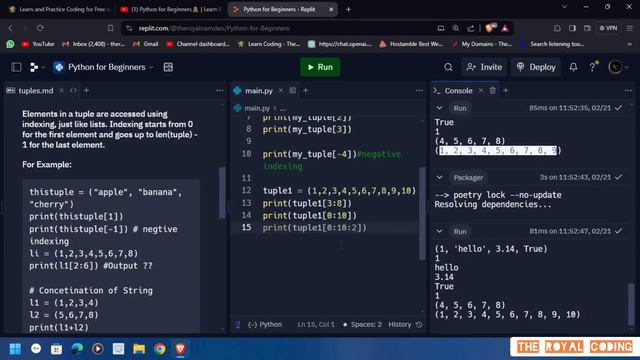The height and width of the screenshot is (360, 640).
Task: Click the green Run button
Action: coord(320,67)
